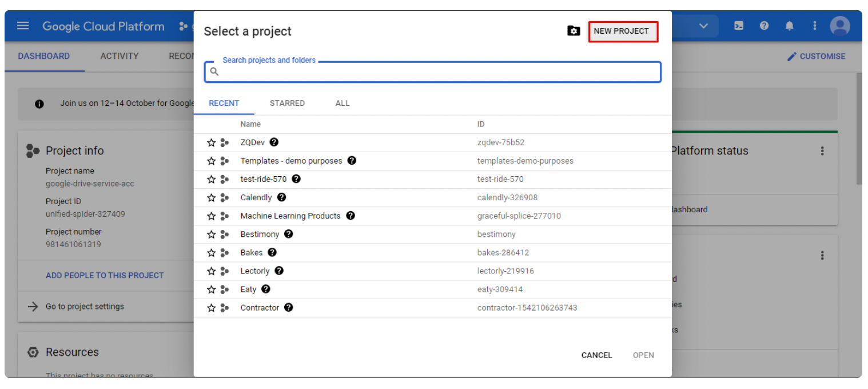Open the Platform status card three-dot menu
868x389 pixels.
[x=822, y=151]
